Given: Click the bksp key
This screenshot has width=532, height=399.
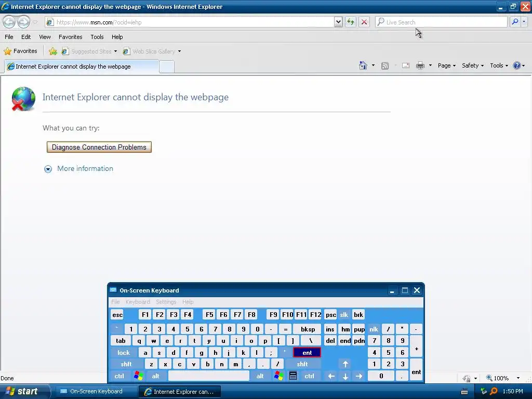Looking at the screenshot, I should point(308,329).
